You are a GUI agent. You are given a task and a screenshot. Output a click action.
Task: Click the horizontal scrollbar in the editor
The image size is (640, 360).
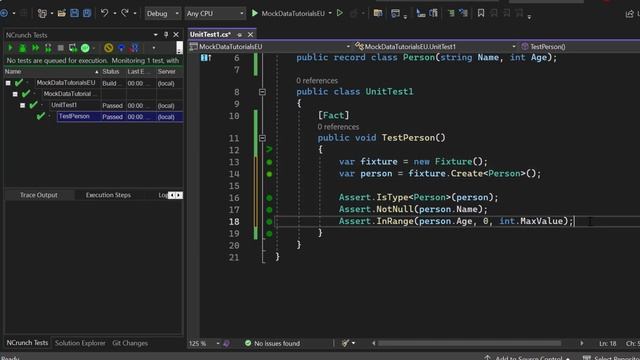(x=469, y=343)
